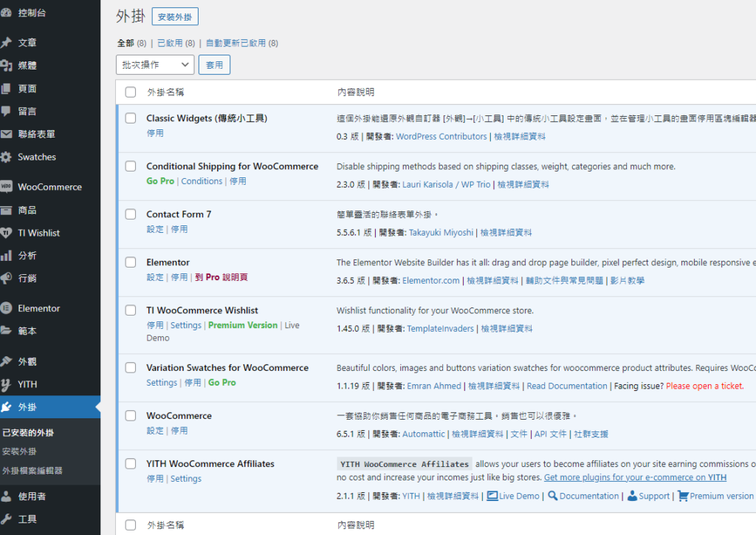Open the 分析 bar chart icon

pos(6,256)
